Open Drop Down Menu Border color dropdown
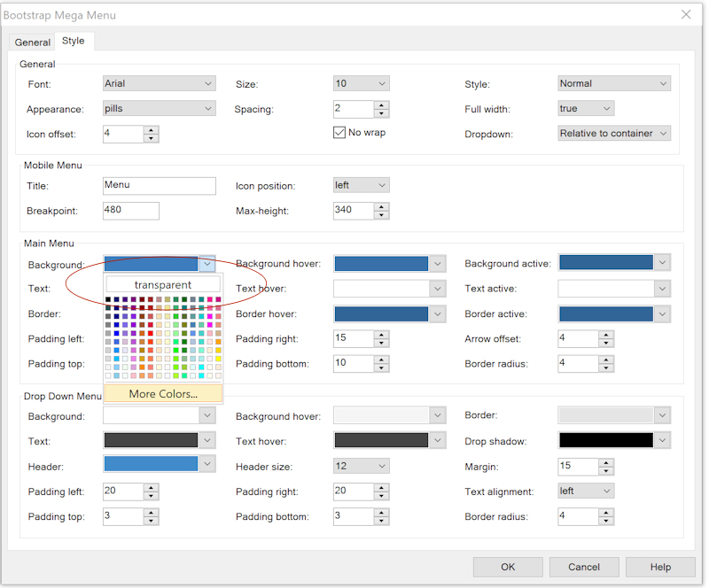This screenshot has width=709, height=588. 662,415
